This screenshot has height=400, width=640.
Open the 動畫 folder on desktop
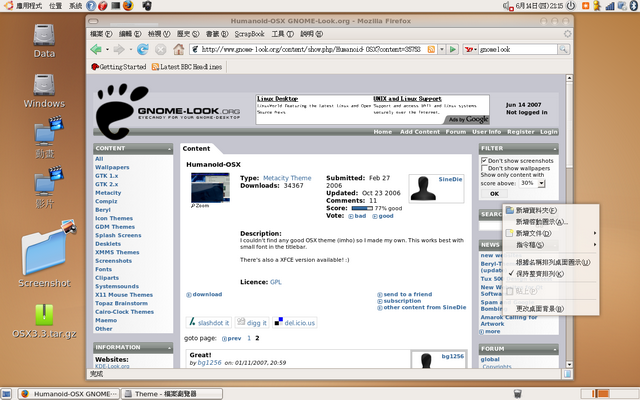coord(45,138)
